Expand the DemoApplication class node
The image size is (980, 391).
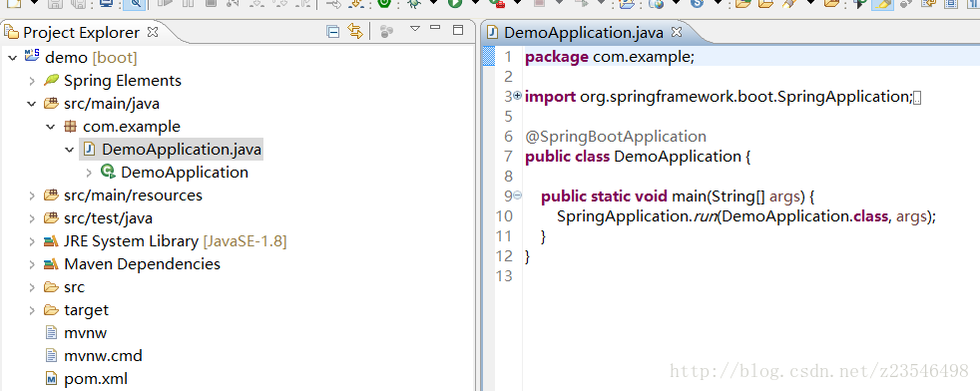click(x=89, y=173)
